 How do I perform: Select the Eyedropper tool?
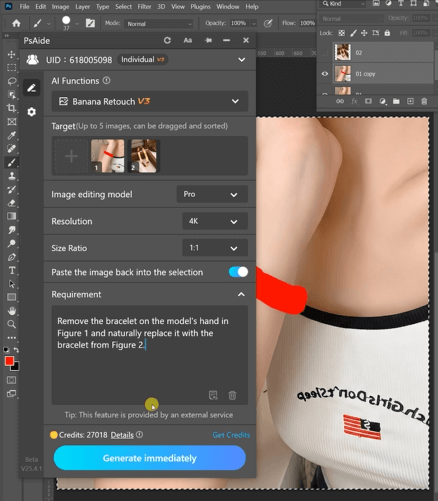[x=12, y=135]
